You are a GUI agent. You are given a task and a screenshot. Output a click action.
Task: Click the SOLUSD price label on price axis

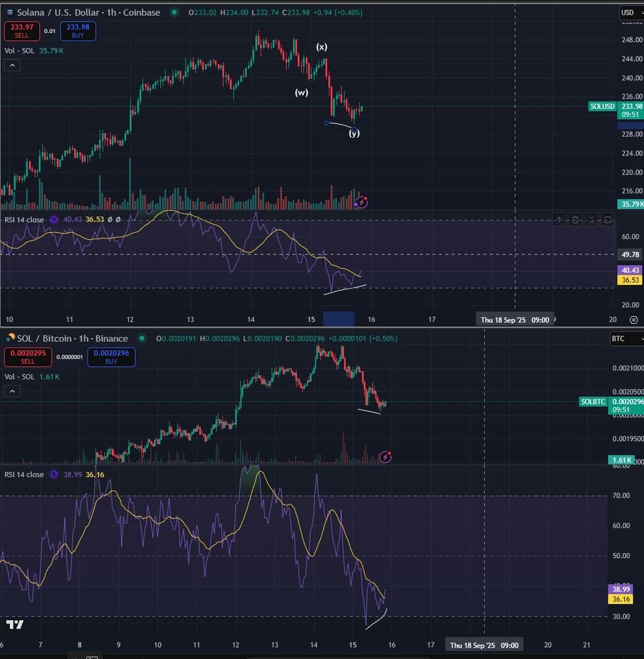click(602, 106)
